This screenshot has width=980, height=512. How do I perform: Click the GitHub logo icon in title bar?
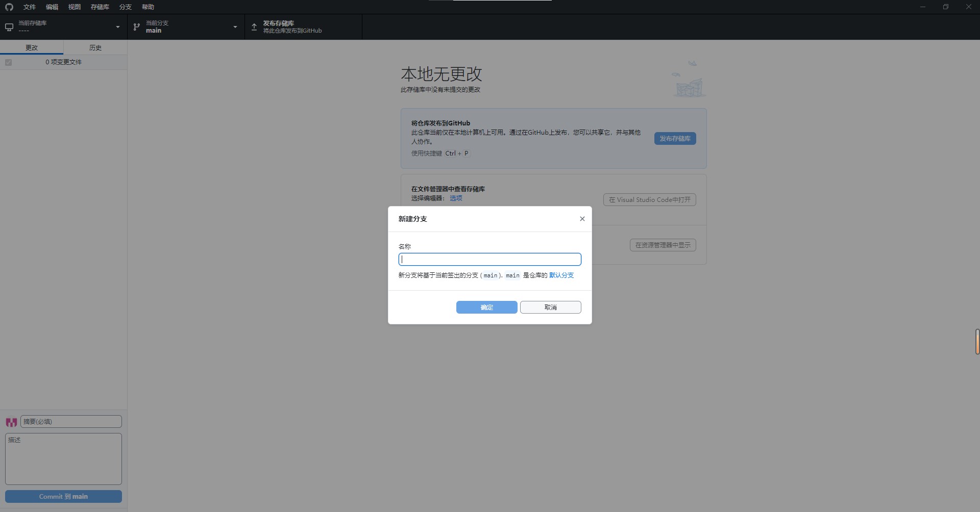pos(9,7)
